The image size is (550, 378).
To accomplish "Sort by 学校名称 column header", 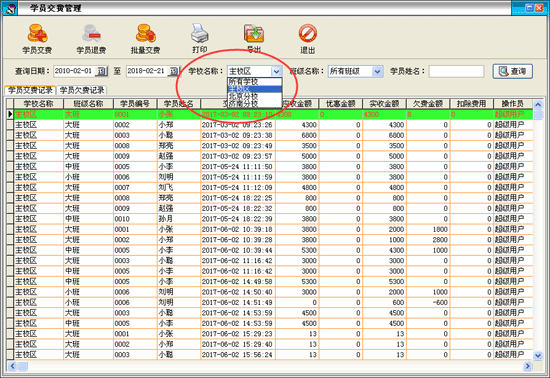I will click(x=39, y=104).
